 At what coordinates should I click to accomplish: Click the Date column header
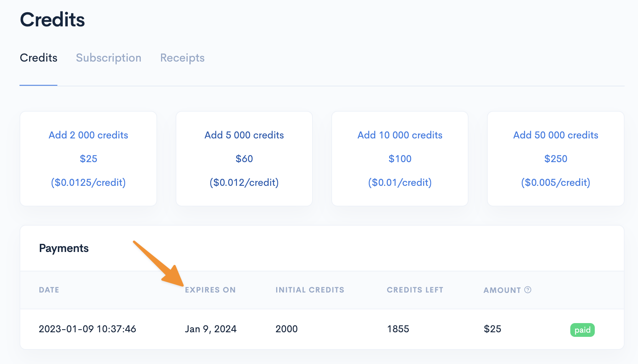pos(49,290)
